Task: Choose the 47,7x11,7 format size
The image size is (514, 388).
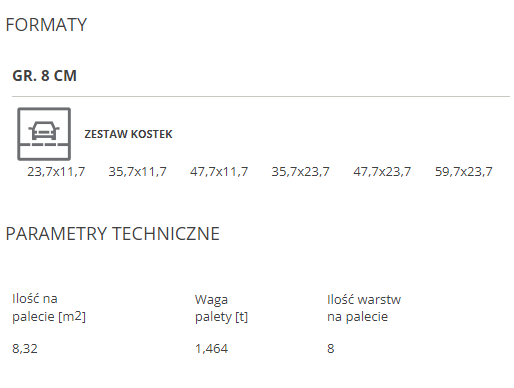Action: coord(219,172)
